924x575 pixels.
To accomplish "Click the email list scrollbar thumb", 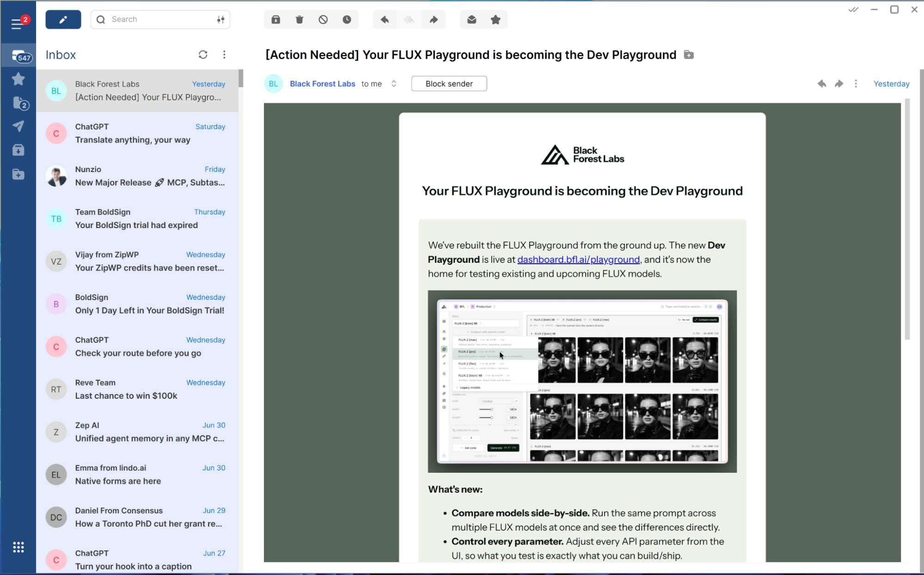I will coord(240,79).
